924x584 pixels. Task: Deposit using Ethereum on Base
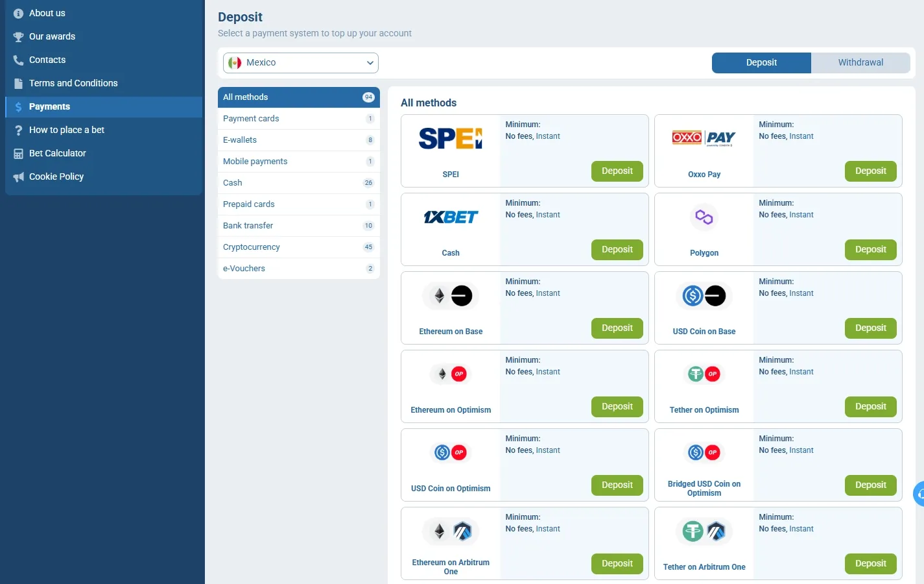[x=617, y=328]
